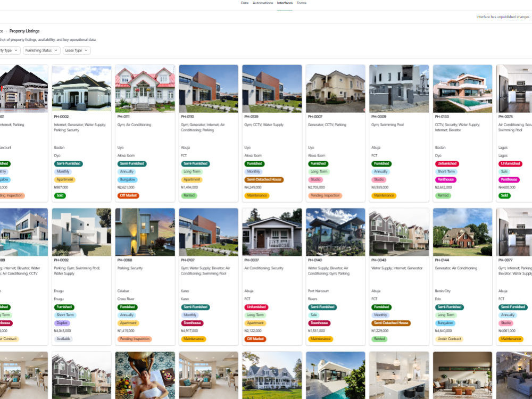The width and height of the screenshot is (532, 399).
Task: Open the PH-0133 pool villa photo
Action: click(x=462, y=88)
